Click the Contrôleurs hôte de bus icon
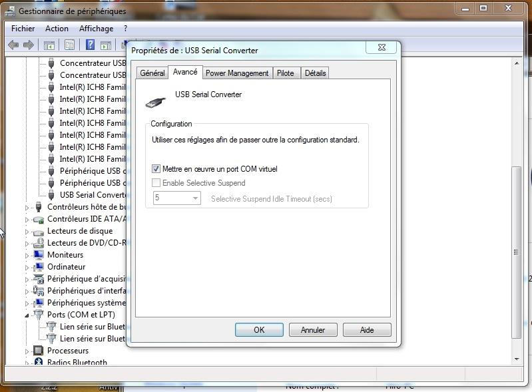 coord(39,207)
